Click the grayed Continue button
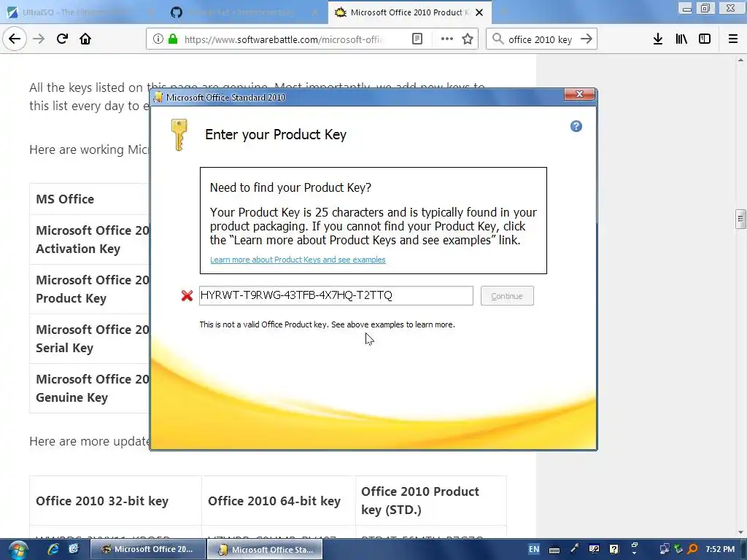 coord(507,296)
